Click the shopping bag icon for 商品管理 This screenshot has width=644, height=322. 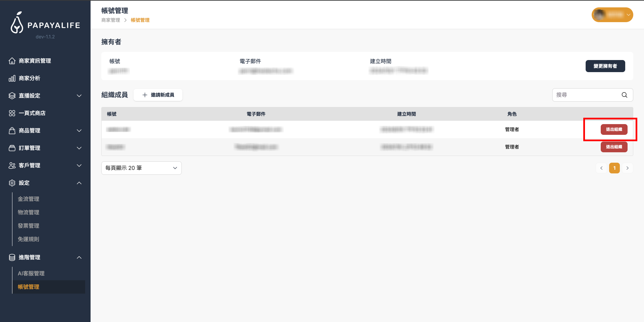[12, 130]
